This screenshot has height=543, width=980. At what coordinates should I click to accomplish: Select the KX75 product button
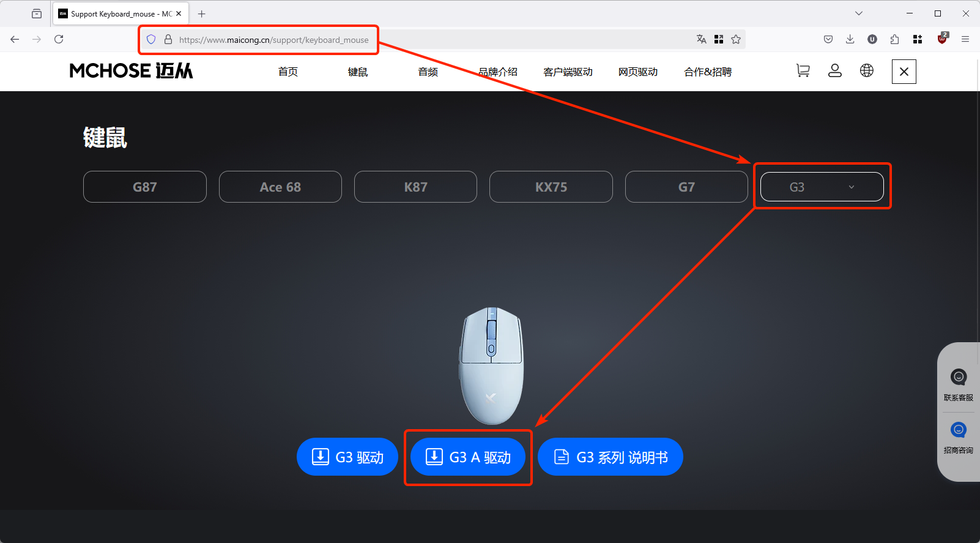(x=551, y=187)
